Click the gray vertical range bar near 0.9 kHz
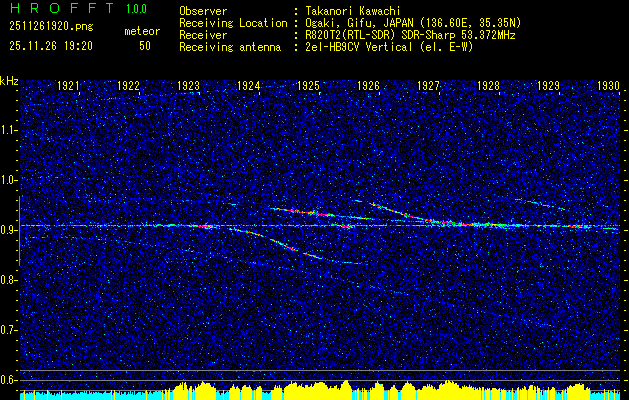 pos(19,231)
